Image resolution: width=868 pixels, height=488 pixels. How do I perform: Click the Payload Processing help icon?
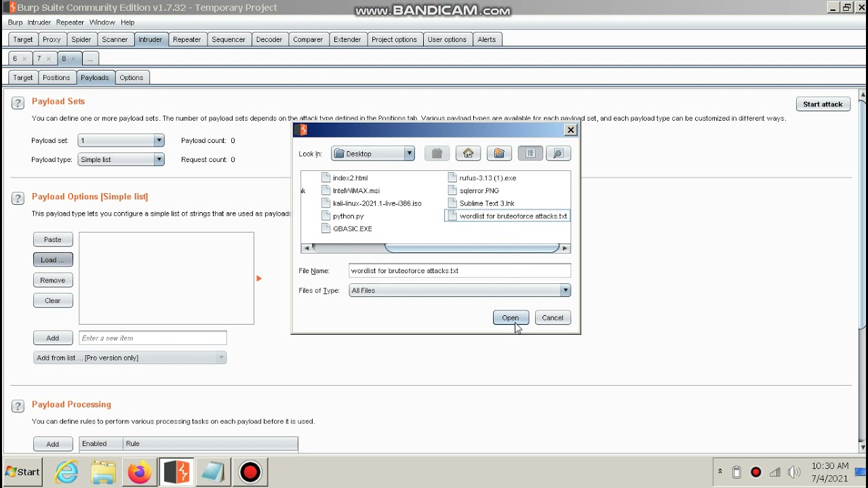[18, 406]
